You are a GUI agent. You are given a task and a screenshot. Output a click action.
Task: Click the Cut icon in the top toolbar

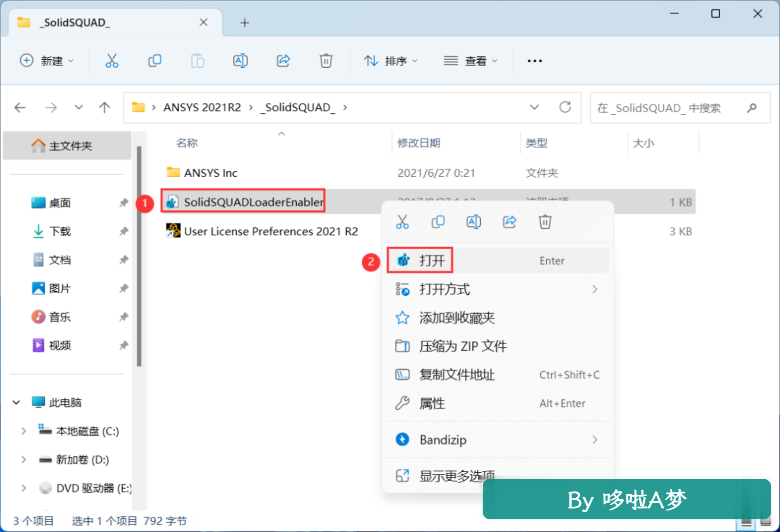111,61
